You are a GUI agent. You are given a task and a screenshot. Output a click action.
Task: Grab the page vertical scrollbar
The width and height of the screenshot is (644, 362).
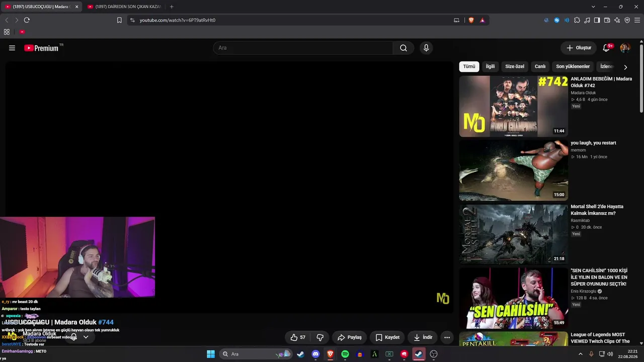pyautogui.click(x=641, y=78)
